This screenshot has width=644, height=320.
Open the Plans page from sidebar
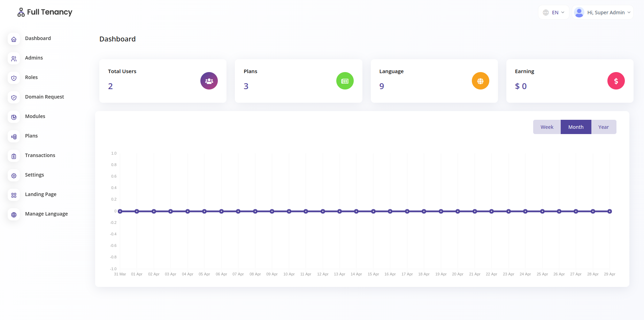(x=31, y=136)
